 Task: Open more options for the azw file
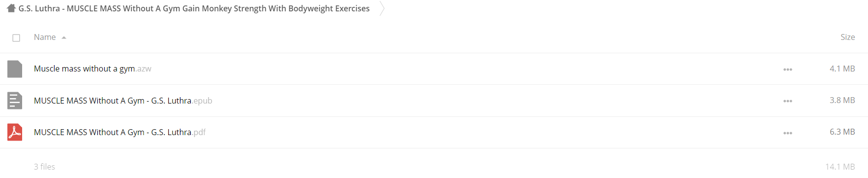coord(787,70)
